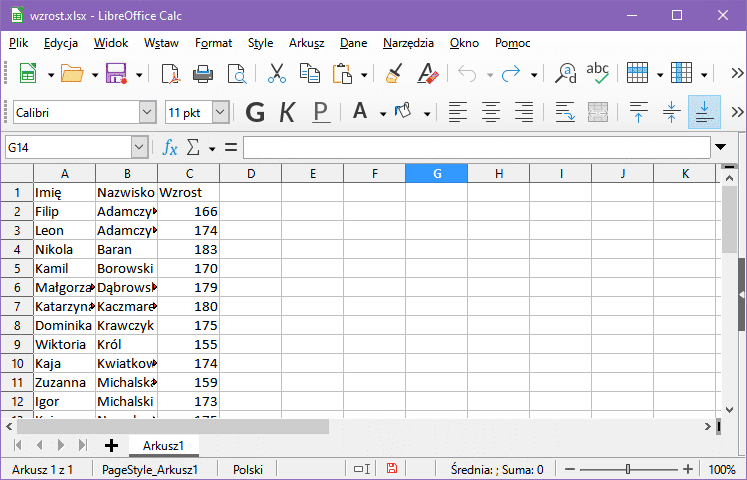
Task: Toggle align bottom vertical alignment
Action: click(704, 112)
